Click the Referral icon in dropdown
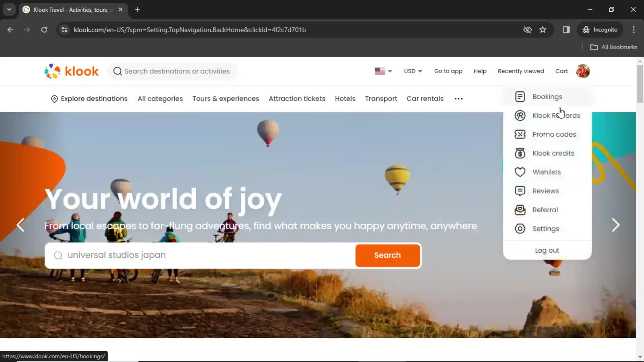 (x=520, y=209)
